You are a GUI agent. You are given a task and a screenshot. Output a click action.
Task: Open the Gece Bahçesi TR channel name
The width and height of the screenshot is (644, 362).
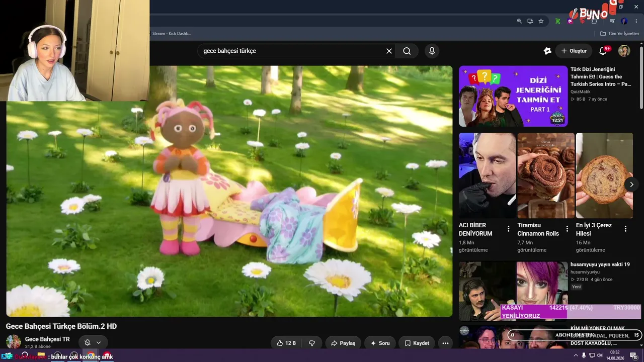click(47, 339)
